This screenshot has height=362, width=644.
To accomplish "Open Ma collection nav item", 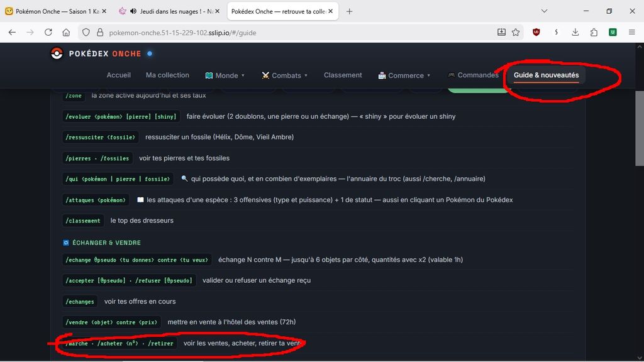I will [x=167, y=75].
